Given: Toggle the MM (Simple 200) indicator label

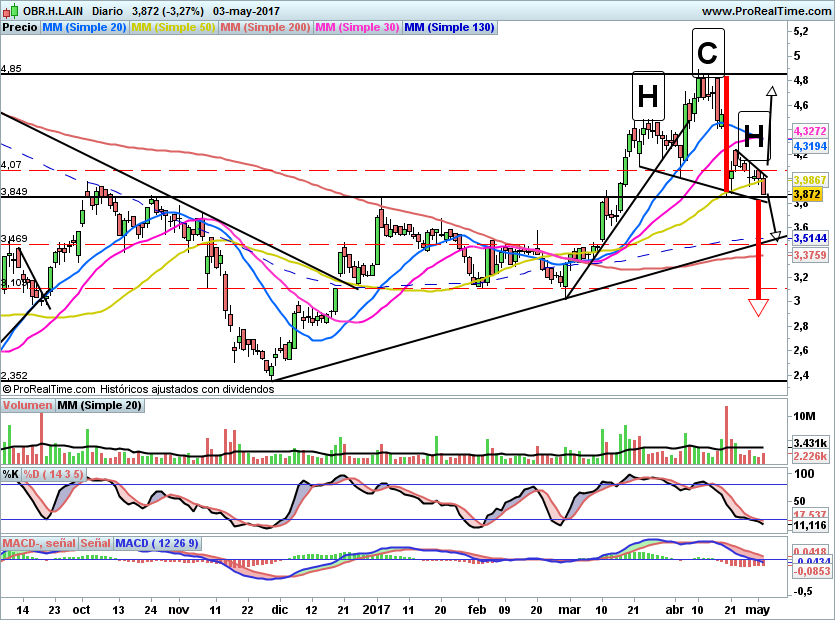Looking at the screenshot, I should click(x=265, y=27).
